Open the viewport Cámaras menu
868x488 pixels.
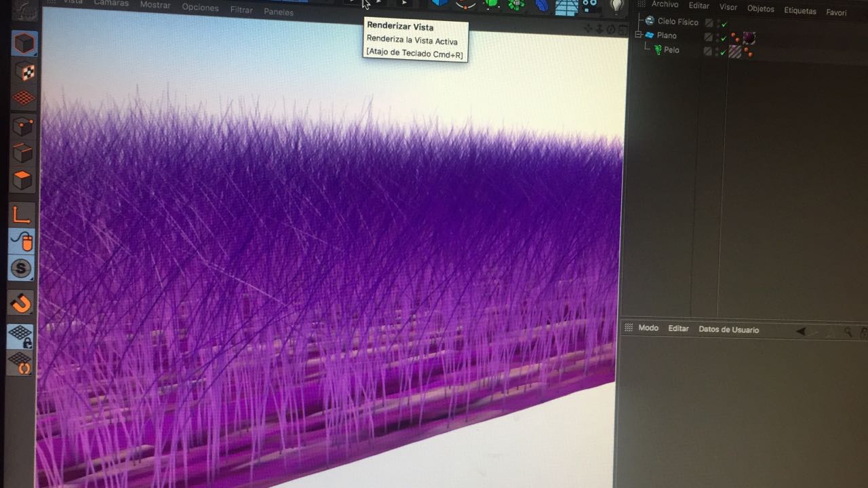tap(111, 3)
